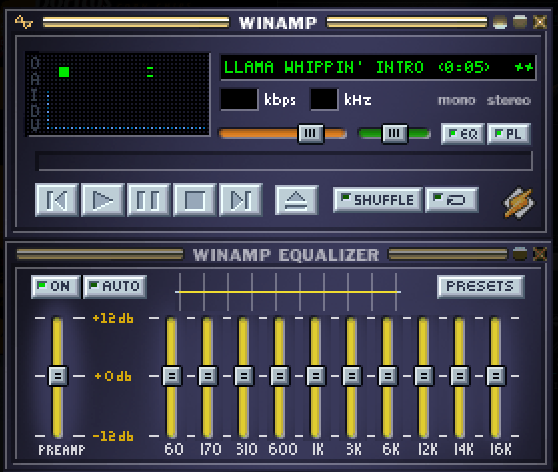Click the 170 Hz band slider handle
This screenshot has height=472, width=558.
(208, 376)
